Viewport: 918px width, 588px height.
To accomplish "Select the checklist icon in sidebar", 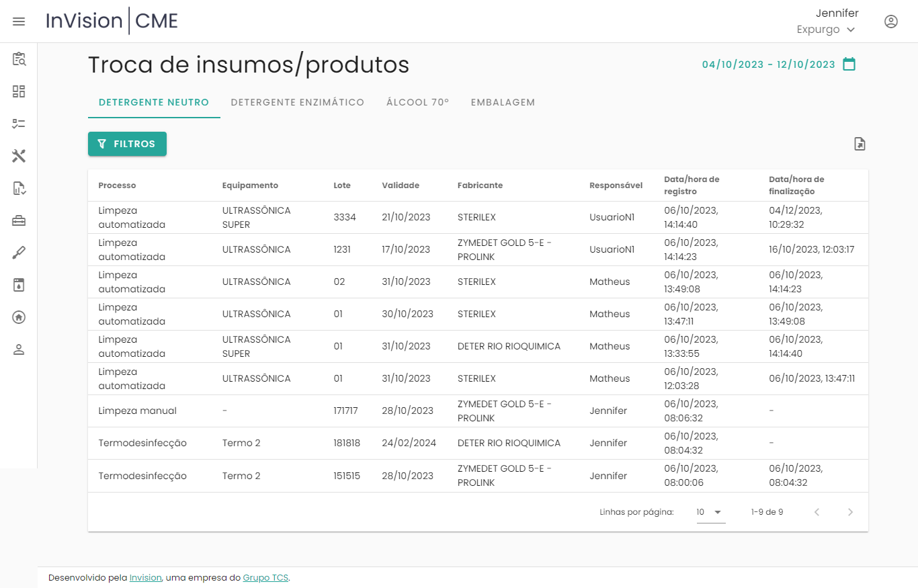I will pos(19,124).
